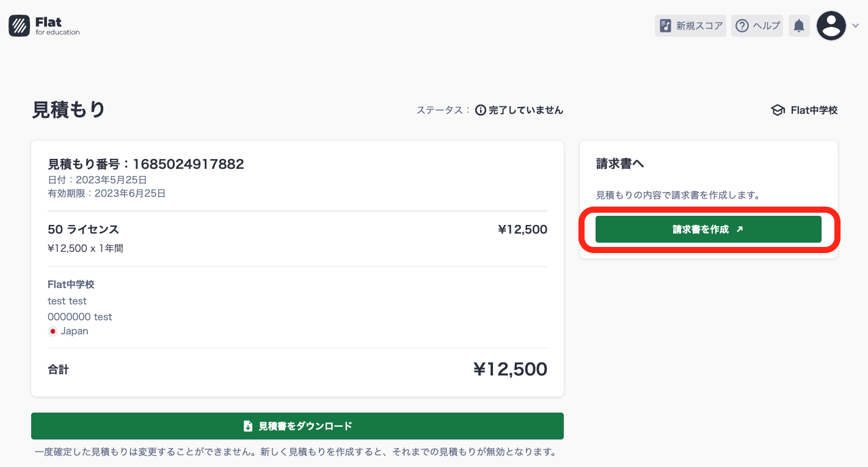Click the question mark help icon
The width and height of the screenshot is (868, 467).
click(742, 26)
